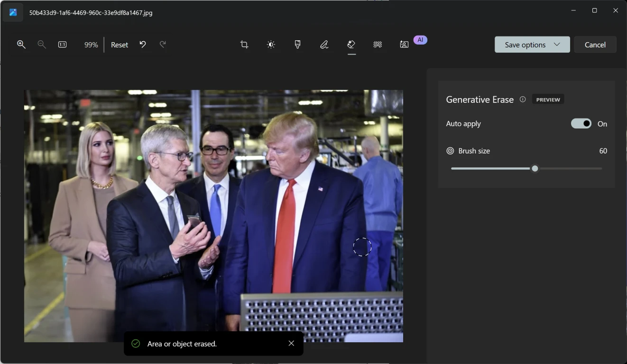Screen dimensions: 627x364
Task: Click the zoom in magnifier icon
Action: (21, 44)
